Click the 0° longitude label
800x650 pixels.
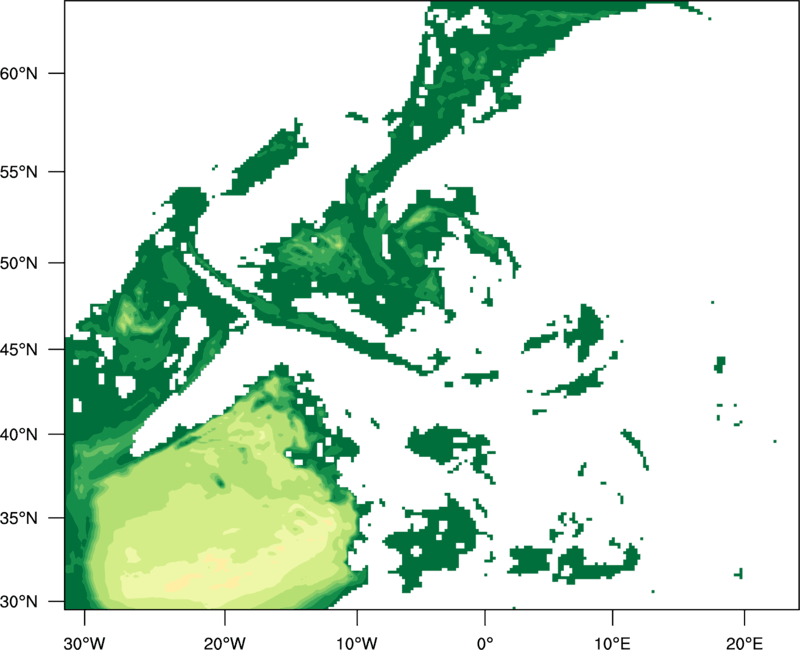[485, 643]
